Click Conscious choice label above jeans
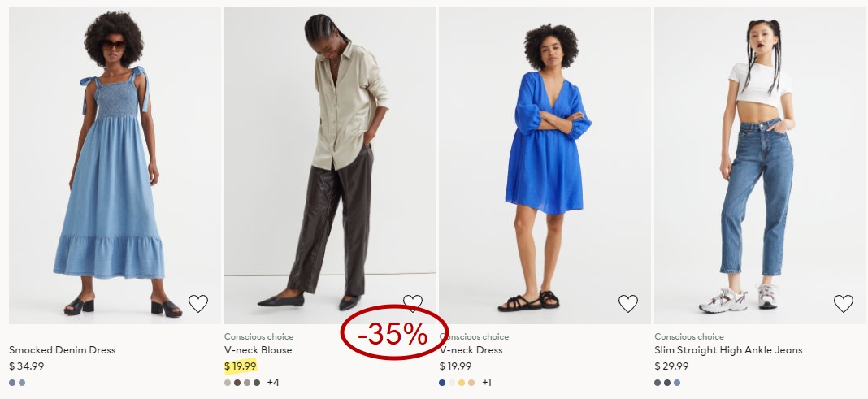 point(689,336)
